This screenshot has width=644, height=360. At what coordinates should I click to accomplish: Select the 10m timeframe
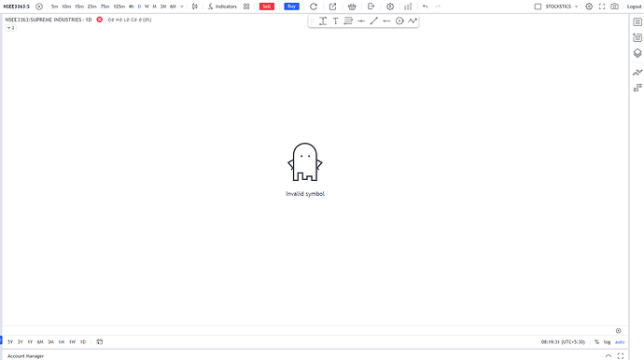pos(66,7)
